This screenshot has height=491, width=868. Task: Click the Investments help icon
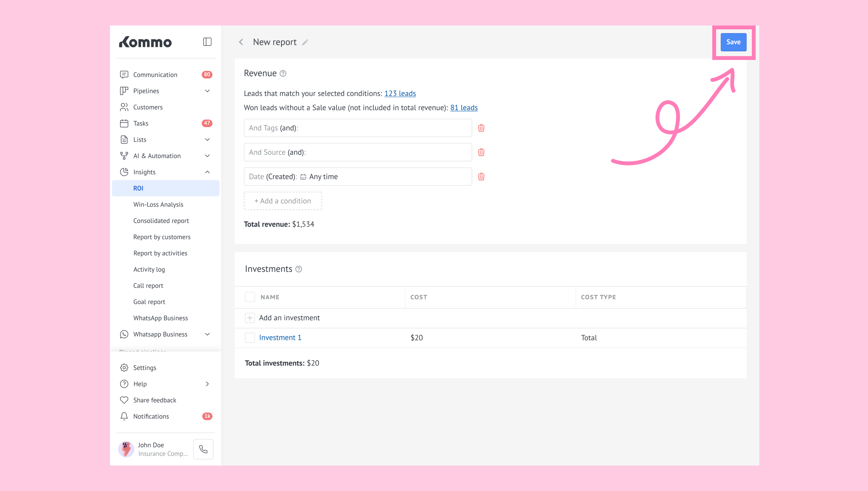(x=299, y=269)
